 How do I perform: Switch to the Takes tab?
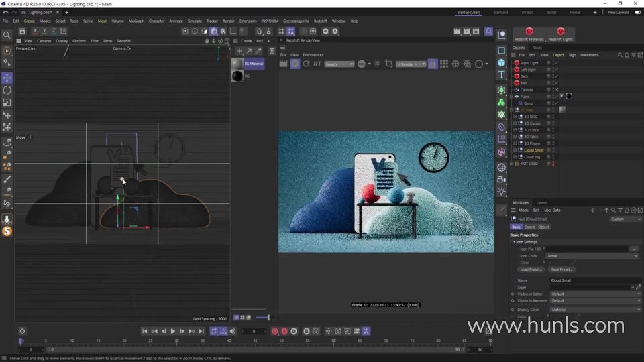click(x=537, y=48)
